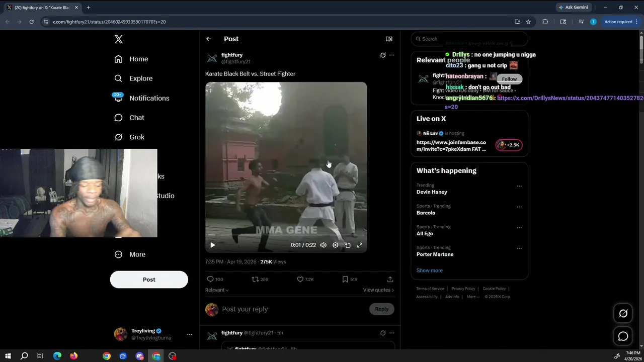Share the post icon

pyautogui.click(x=390, y=279)
